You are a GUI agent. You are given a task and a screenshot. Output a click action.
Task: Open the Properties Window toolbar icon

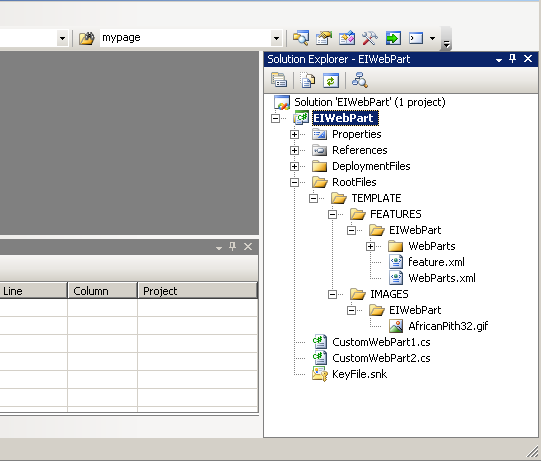[x=324, y=38]
